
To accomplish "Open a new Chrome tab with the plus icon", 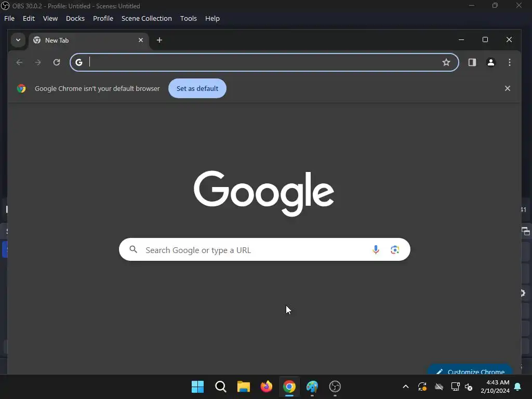I will coord(159,40).
